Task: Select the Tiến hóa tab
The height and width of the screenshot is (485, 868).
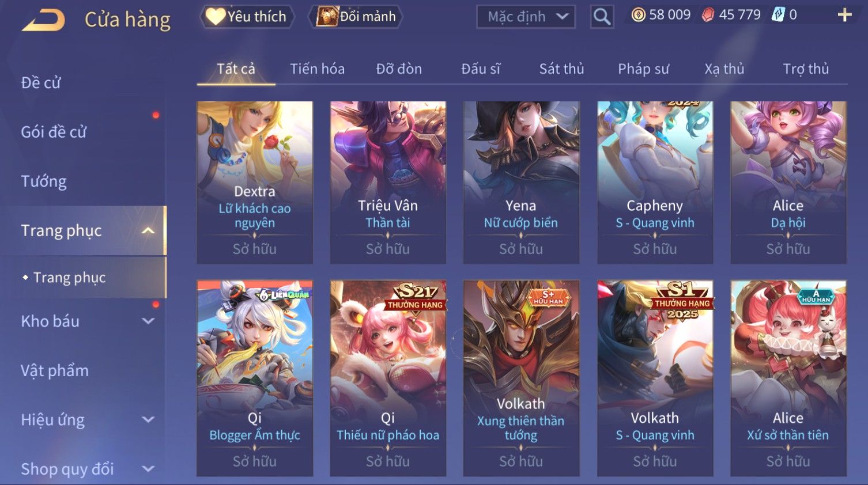Action: [x=317, y=69]
